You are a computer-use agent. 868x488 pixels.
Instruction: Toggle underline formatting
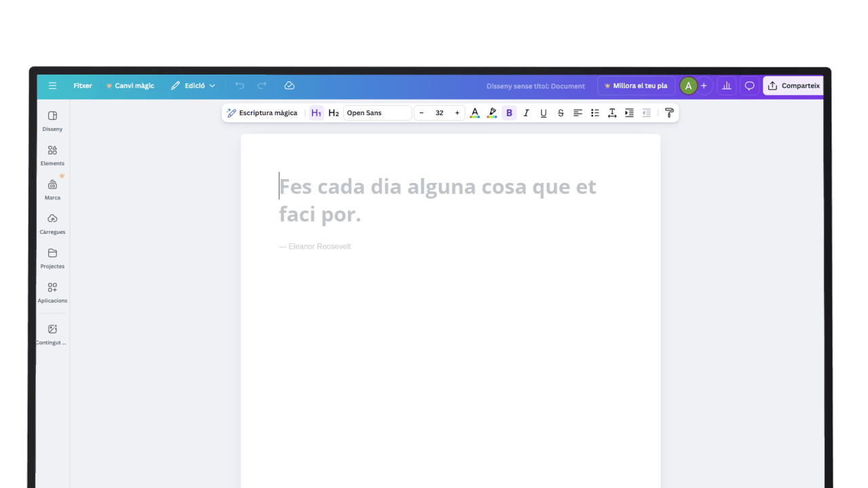tap(543, 113)
